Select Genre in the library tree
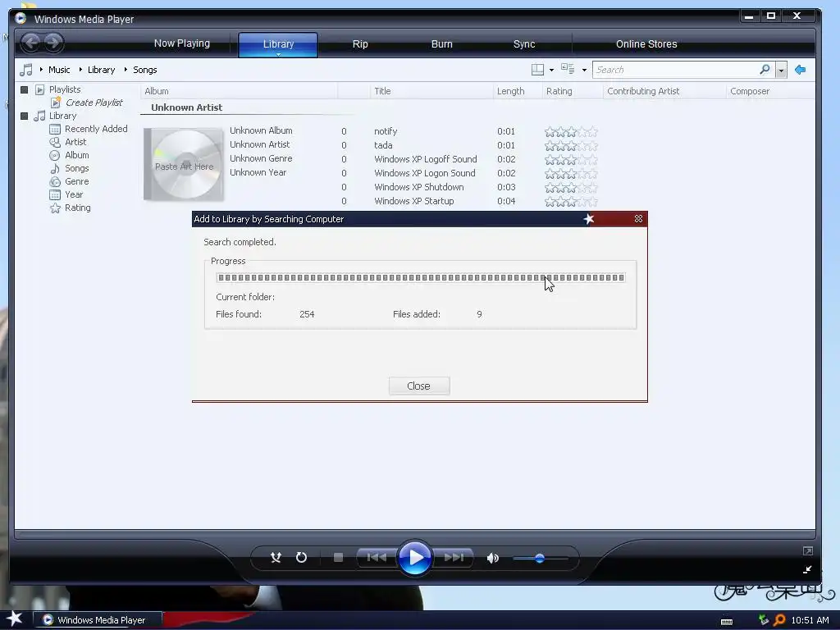This screenshot has height=630, width=840. (76, 181)
